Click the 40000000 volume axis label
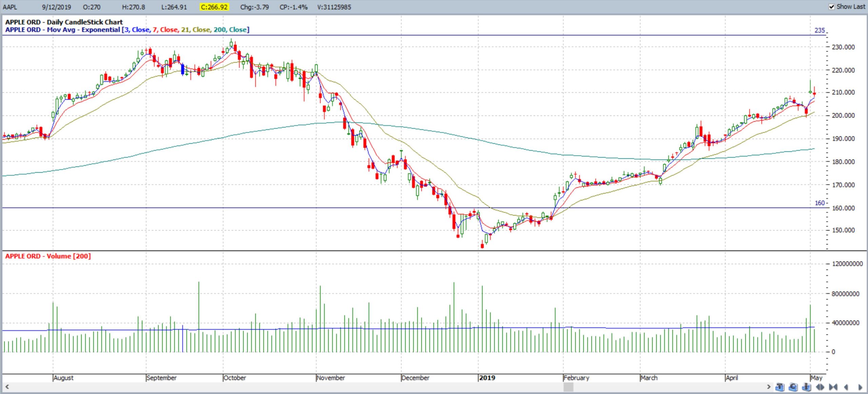The image size is (868, 394). point(846,323)
